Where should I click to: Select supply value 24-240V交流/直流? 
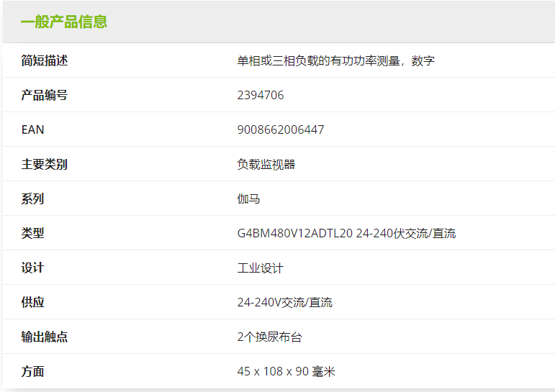coord(285,302)
